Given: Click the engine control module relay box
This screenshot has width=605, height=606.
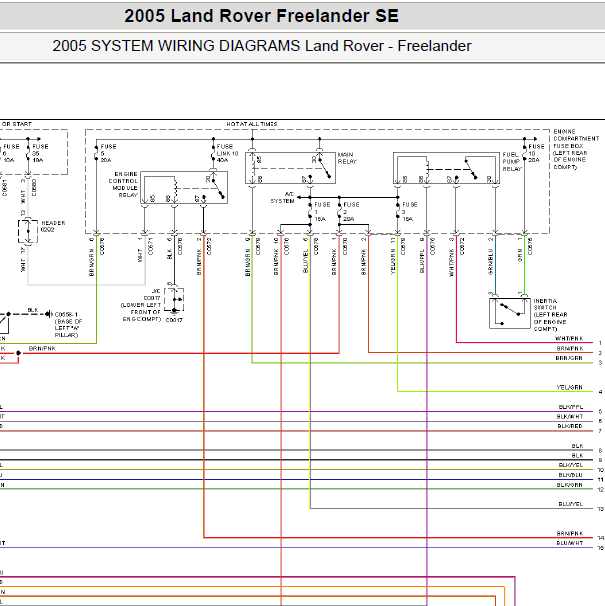Looking at the screenshot, I should point(184,187).
